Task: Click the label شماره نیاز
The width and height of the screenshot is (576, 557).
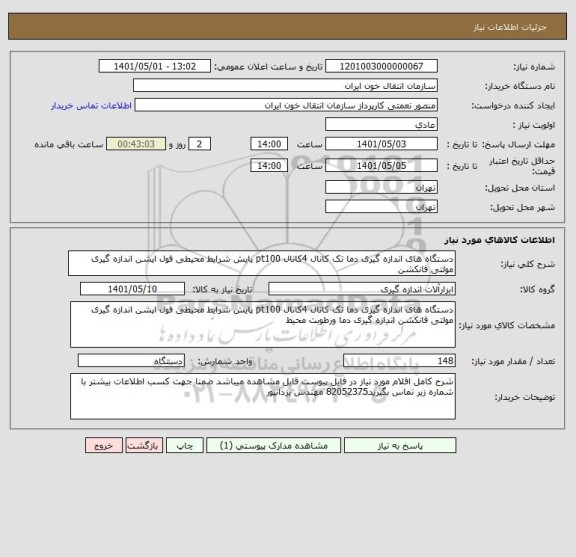Action: [x=534, y=67]
